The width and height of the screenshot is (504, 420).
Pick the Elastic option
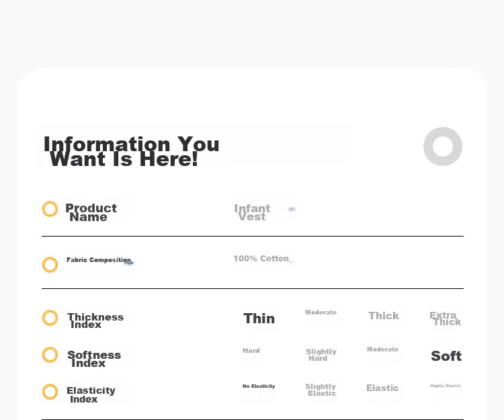pos(382,388)
